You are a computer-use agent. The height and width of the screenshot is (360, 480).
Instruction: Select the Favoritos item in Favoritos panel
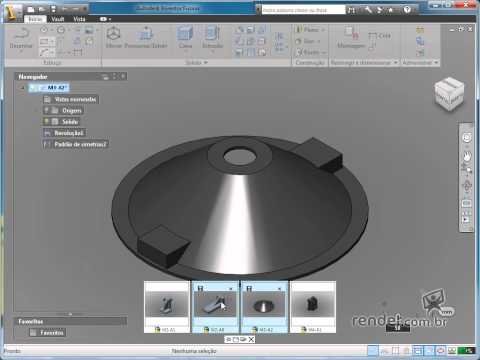tap(48, 332)
